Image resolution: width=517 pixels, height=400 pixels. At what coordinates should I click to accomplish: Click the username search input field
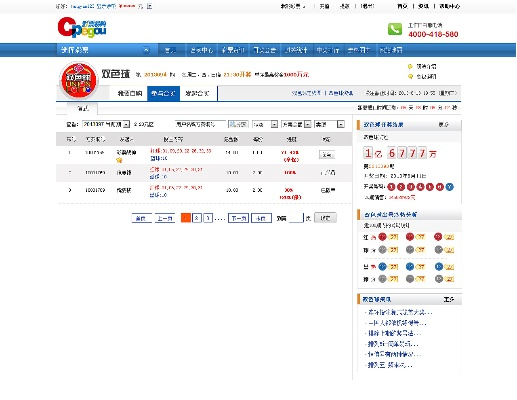200,124
